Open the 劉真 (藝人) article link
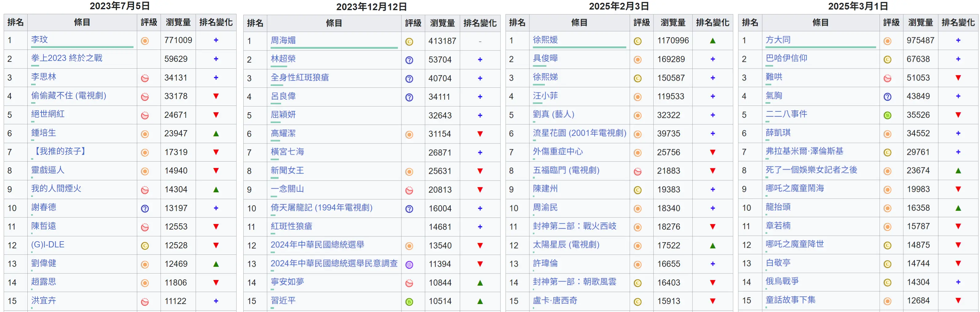Image resolution: width=980 pixels, height=312 pixels. point(554,114)
